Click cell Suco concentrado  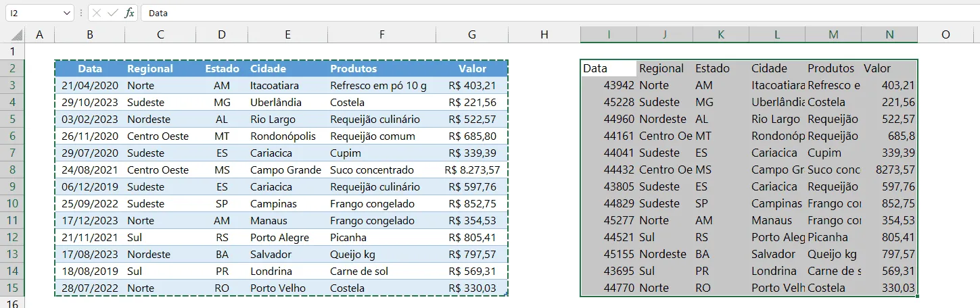coord(382,170)
